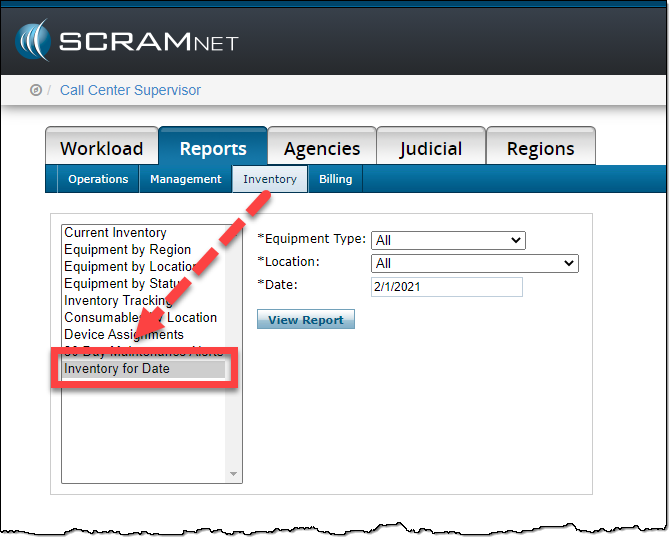Open the Billing sub-tab
This screenshot has height=540, width=672.
point(336,179)
